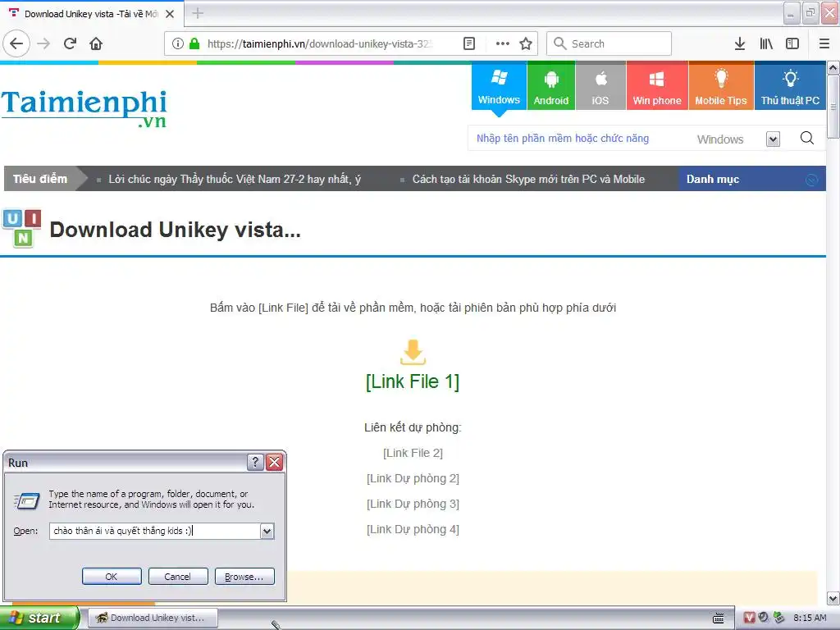
Task: Click the browser Search box
Action: (x=609, y=43)
